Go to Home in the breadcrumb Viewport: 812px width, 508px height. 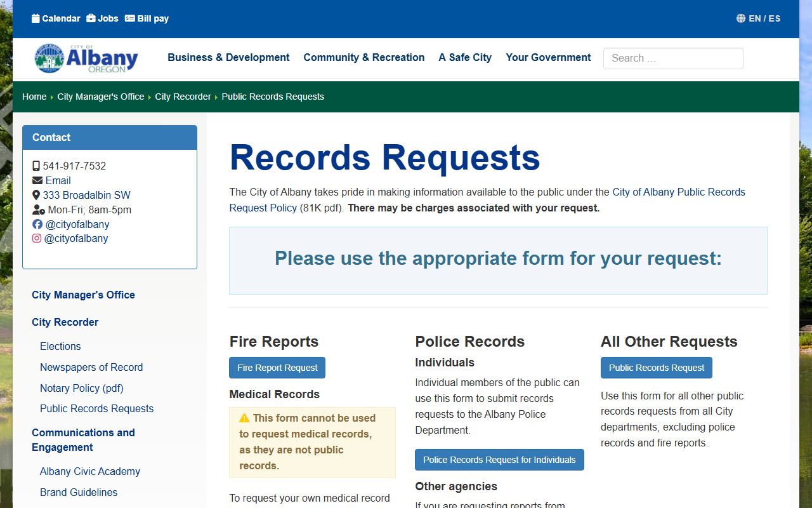click(34, 97)
